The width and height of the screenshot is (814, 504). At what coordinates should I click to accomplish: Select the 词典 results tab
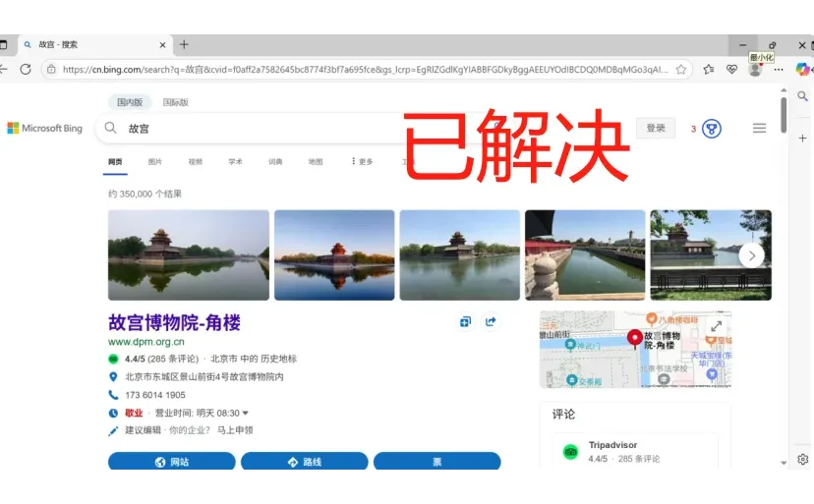click(x=275, y=162)
